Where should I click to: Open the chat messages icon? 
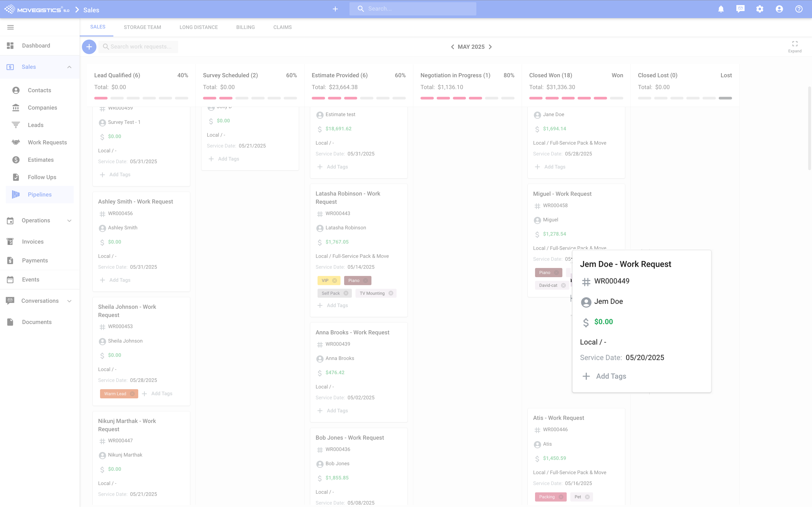click(x=740, y=9)
